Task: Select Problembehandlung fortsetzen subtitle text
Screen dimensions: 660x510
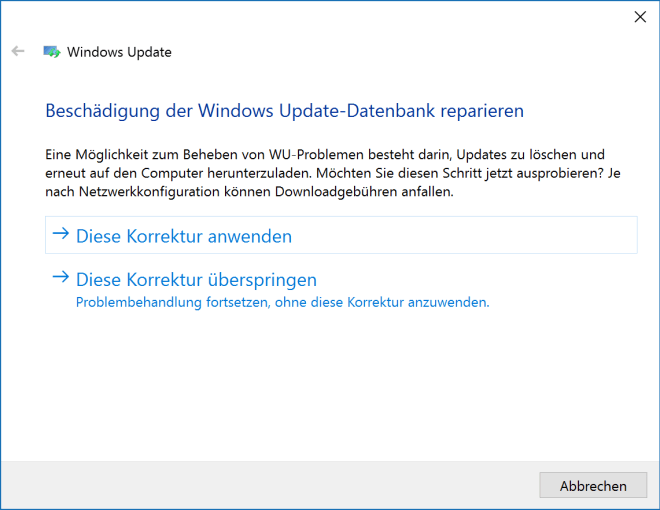Action: click(x=282, y=302)
